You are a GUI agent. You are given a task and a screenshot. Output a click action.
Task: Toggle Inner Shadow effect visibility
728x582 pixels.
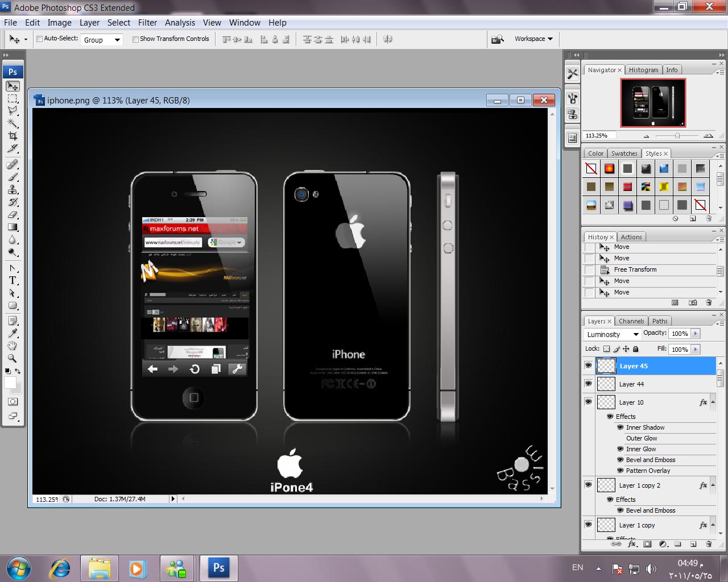pyautogui.click(x=621, y=427)
